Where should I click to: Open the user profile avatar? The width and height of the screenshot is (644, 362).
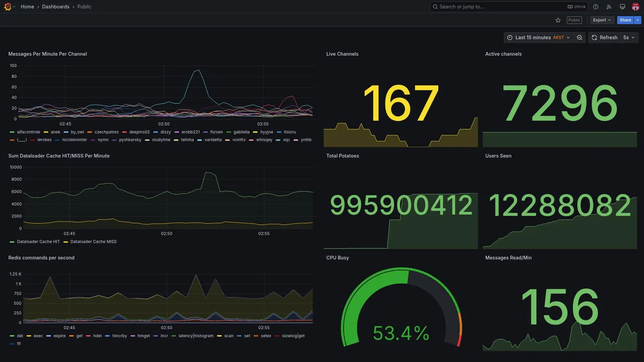tap(635, 7)
